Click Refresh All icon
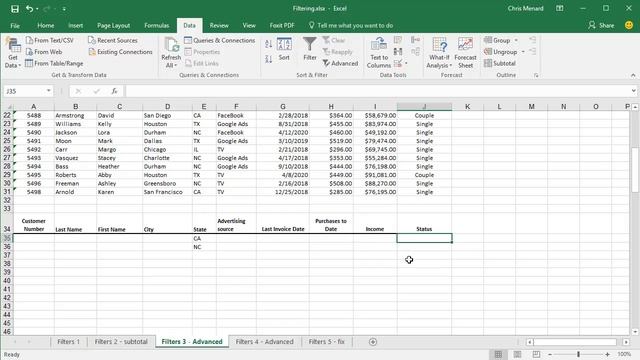Screen dimensions: 640x360 (x=171, y=52)
